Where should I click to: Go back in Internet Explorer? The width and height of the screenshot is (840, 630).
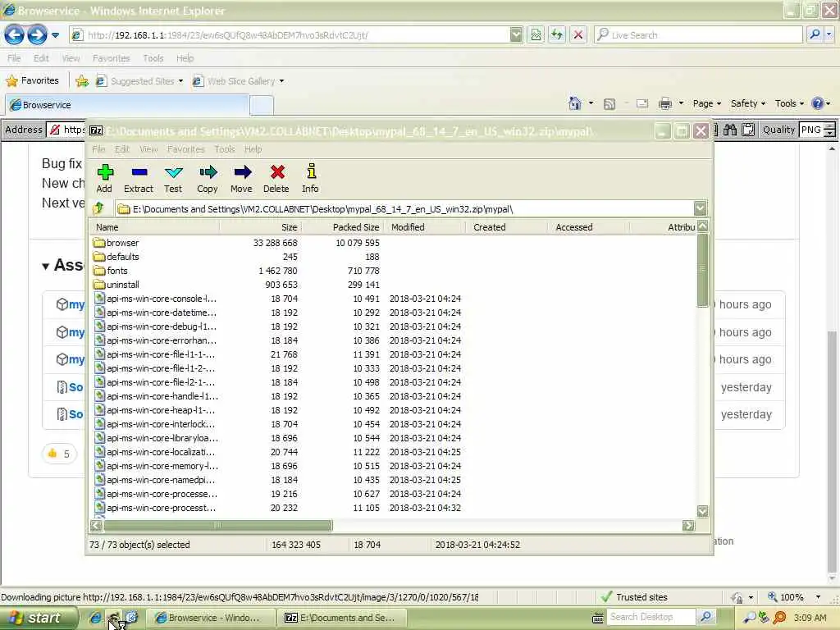coord(15,35)
